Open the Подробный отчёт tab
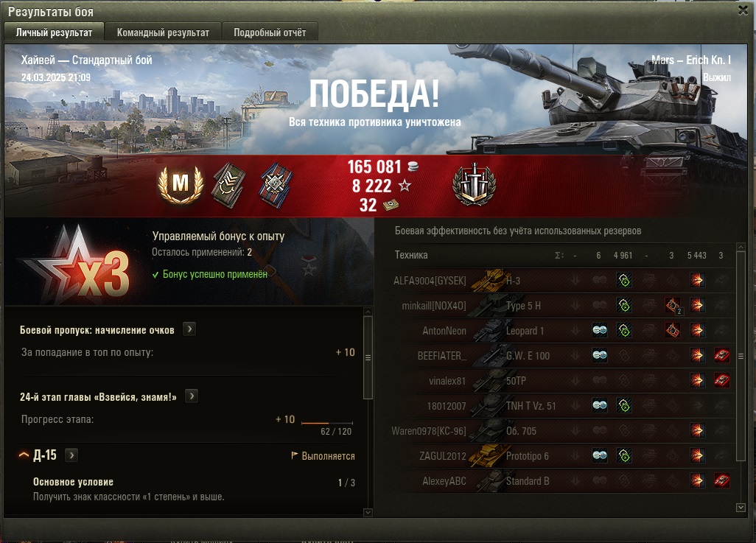This screenshot has width=756, height=543. click(270, 32)
